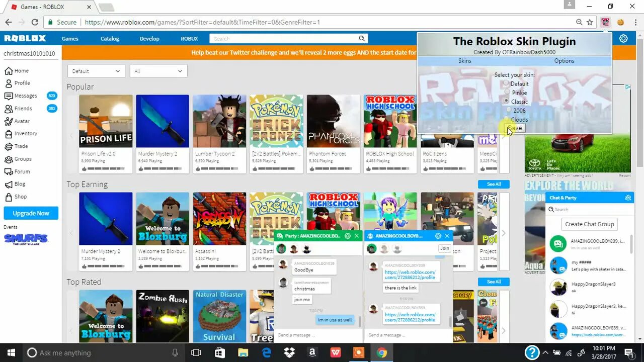The image size is (644, 362).
Task: Click the Upgrade Now button
Action: (31, 213)
